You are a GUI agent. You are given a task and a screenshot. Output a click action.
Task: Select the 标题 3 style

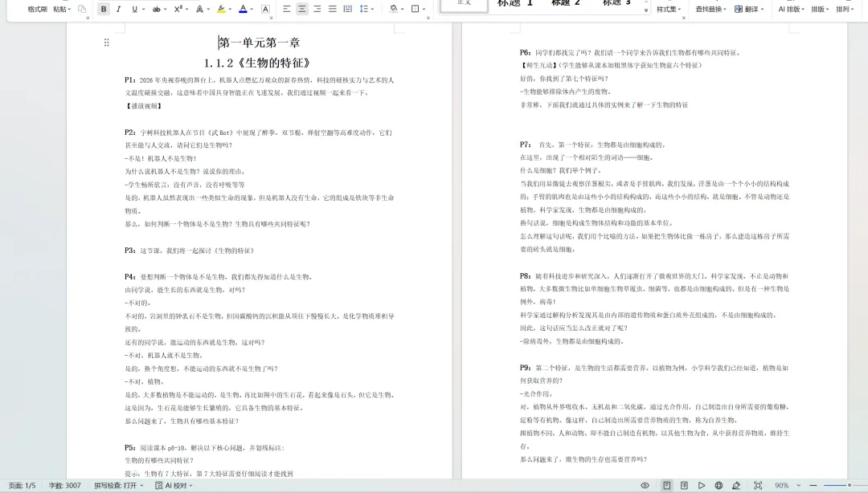coord(616,4)
